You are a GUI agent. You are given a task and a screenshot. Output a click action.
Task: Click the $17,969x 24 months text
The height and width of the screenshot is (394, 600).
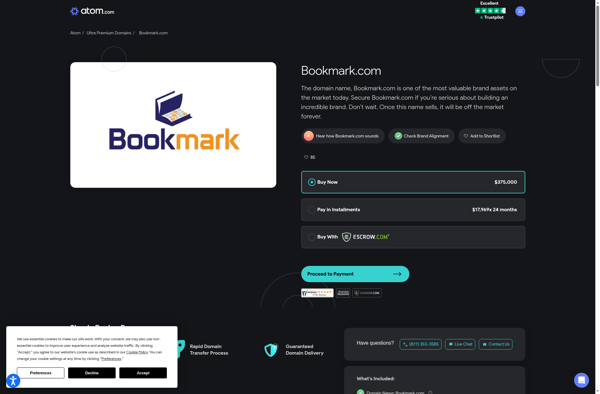[494, 210]
